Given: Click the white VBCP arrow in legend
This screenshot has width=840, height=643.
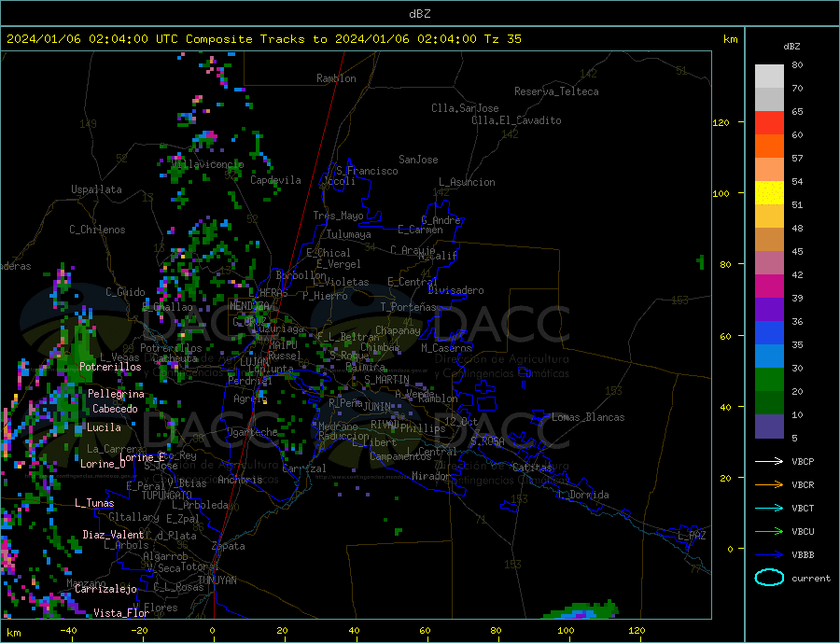Looking at the screenshot, I should 769,461.
